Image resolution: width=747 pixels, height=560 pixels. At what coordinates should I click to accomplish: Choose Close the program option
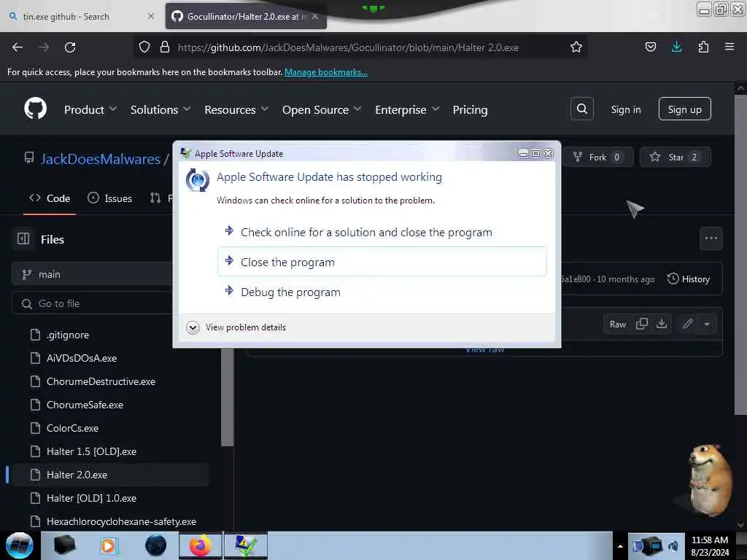(382, 262)
